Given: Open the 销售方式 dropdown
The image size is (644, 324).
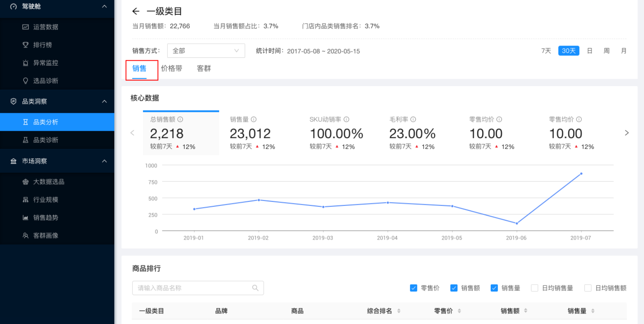Looking at the screenshot, I should [206, 51].
